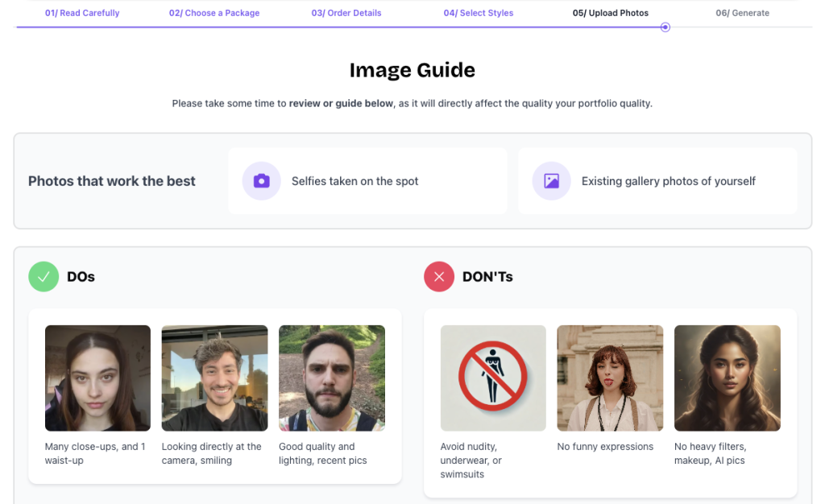This screenshot has width=825, height=504.
Task: Click the bearded man good lighting example
Action: point(331,378)
